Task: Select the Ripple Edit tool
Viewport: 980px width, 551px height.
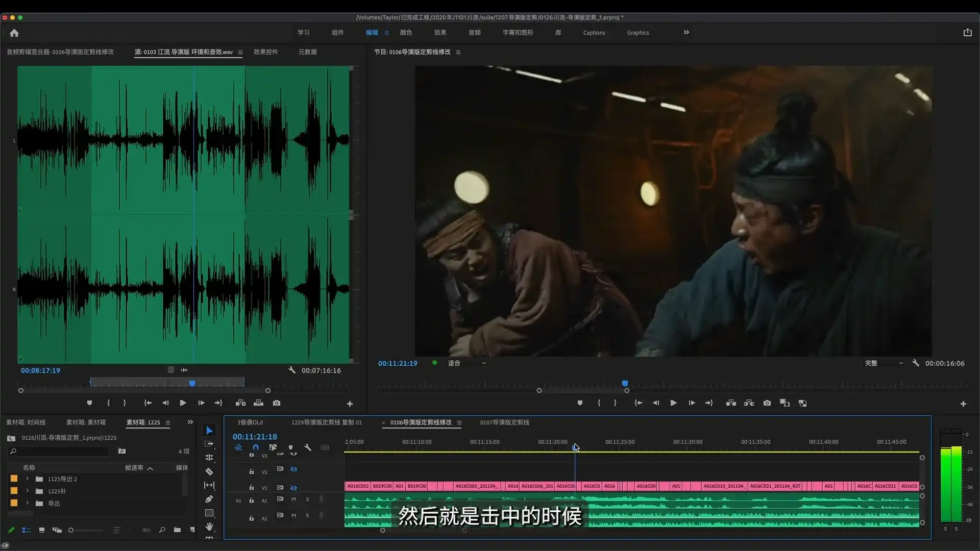Action: (x=209, y=458)
